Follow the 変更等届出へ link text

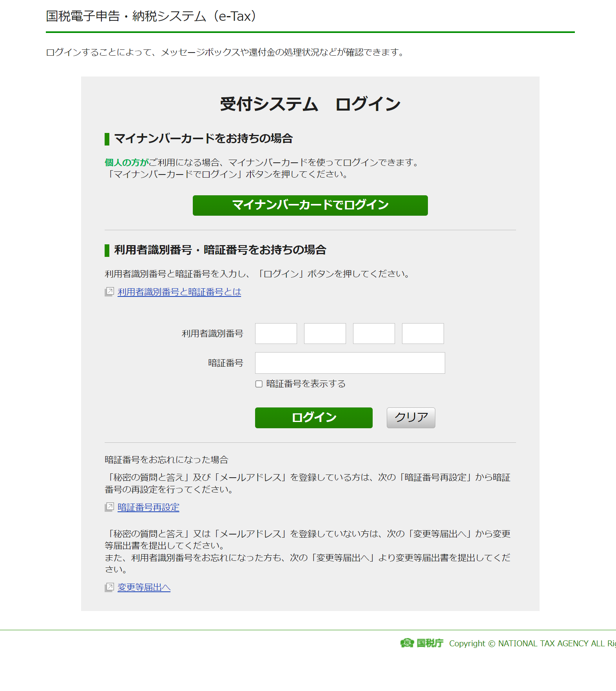pyautogui.click(x=144, y=587)
